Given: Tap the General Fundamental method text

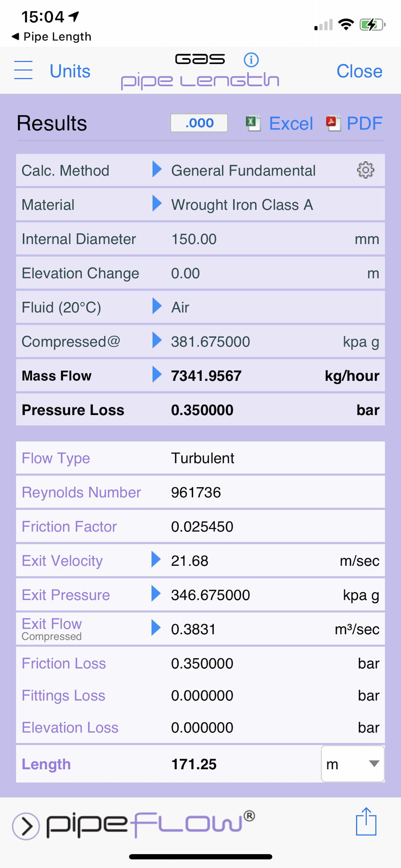Looking at the screenshot, I should coord(243,170).
